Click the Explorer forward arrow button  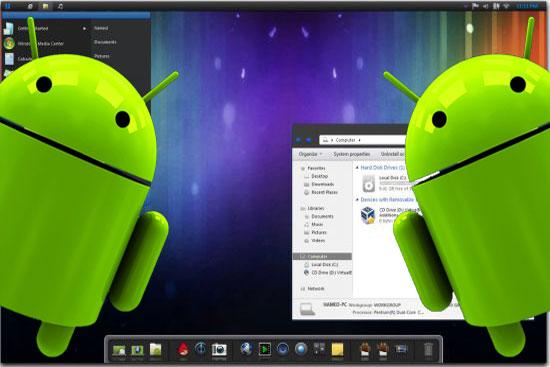(308, 140)
